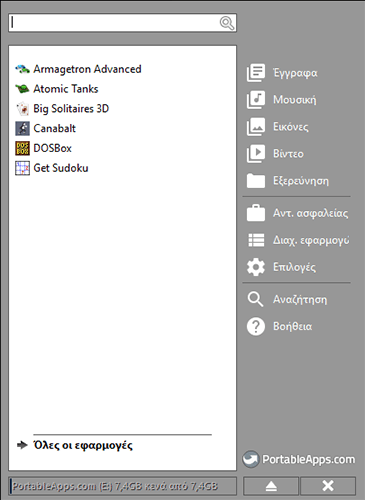The image size is (365, 500).
Task: Click the drive free space status bar
Action: pos(122,486)
